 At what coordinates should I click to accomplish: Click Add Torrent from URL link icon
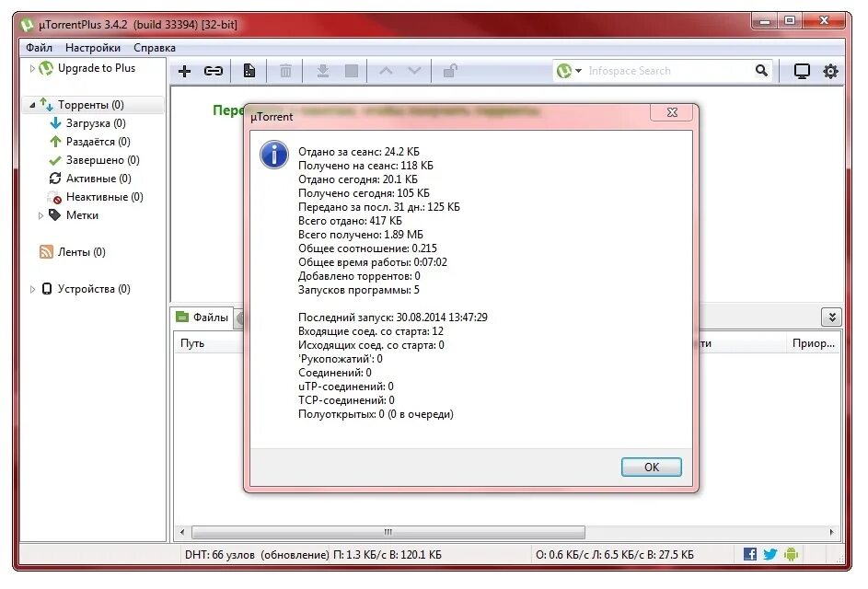point(214,71)
